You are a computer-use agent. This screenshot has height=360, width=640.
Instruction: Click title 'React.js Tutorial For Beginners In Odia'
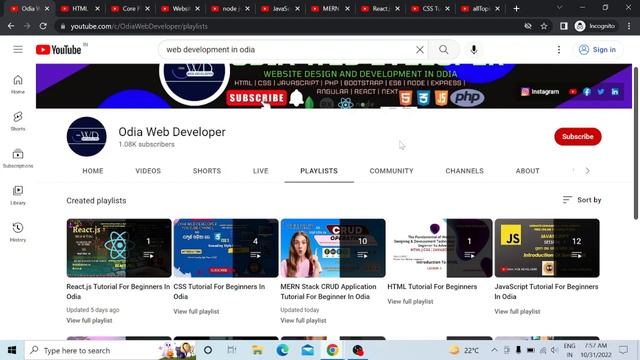pos(118,291)
